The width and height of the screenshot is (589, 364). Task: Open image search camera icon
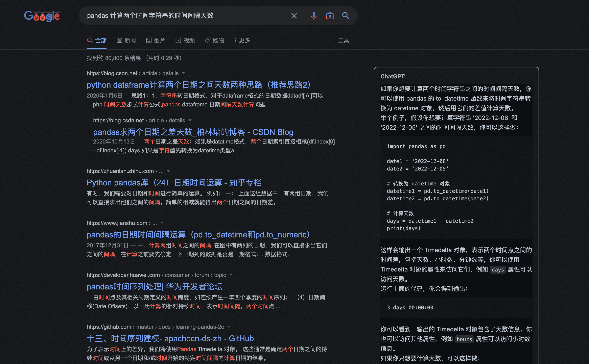pos(330,16)
